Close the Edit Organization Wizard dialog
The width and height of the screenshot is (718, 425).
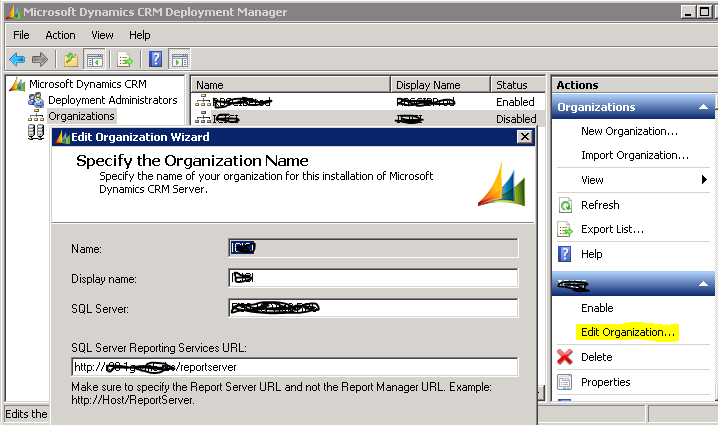[524, 137]
